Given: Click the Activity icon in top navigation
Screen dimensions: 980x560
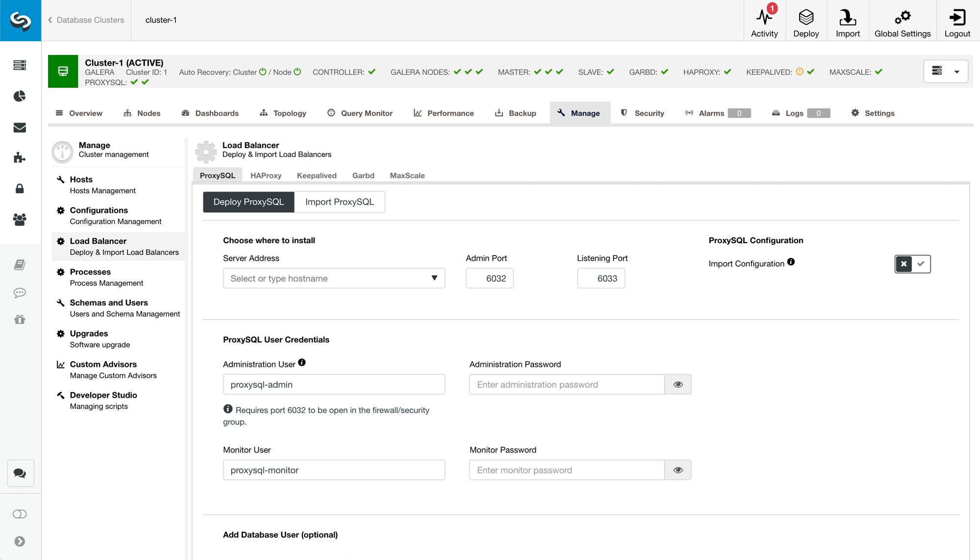Looking at the screenshot, I should tap(764, 20).
